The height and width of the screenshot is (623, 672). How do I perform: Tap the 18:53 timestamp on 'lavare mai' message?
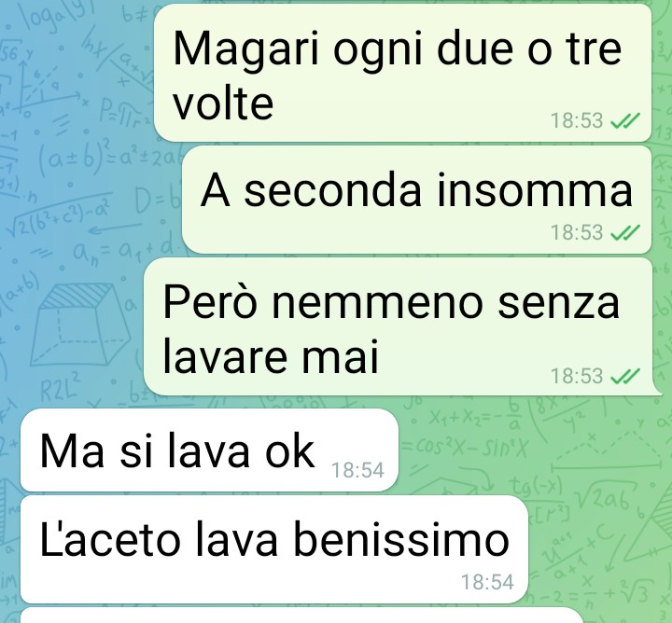(x=577, y=377)
